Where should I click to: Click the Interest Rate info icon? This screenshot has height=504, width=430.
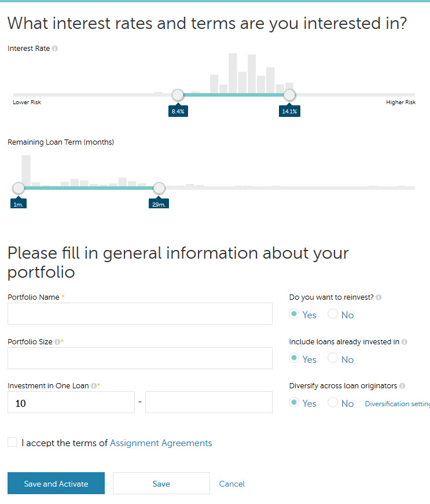tap(55, 49)
